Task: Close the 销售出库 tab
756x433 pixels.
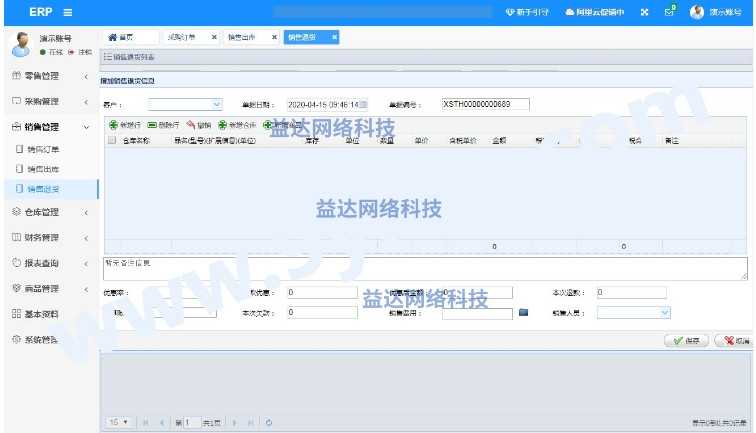Action: pos(274,37)
